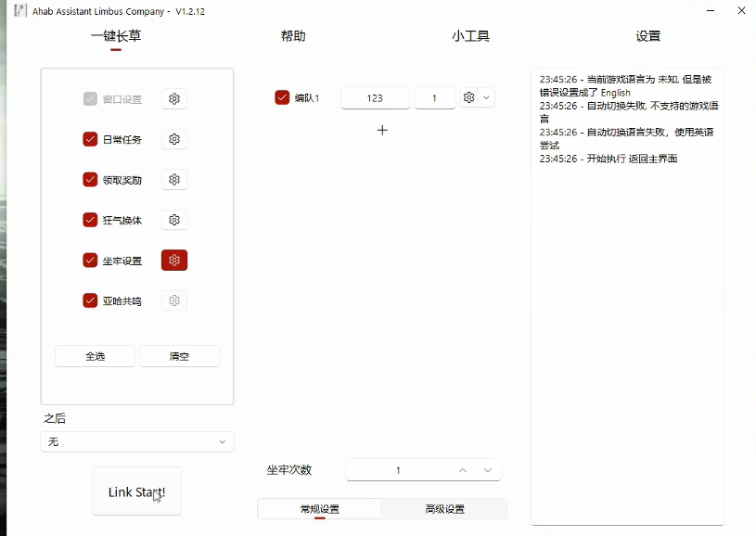Expand the chevron beside 编队1 gear
756x536 pixels.
[x=487, y=97]
